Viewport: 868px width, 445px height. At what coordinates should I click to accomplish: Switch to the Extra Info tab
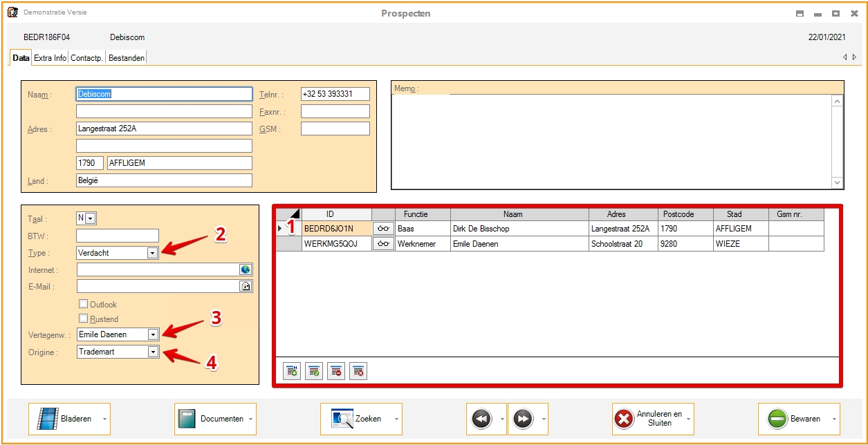click(50, 58)
